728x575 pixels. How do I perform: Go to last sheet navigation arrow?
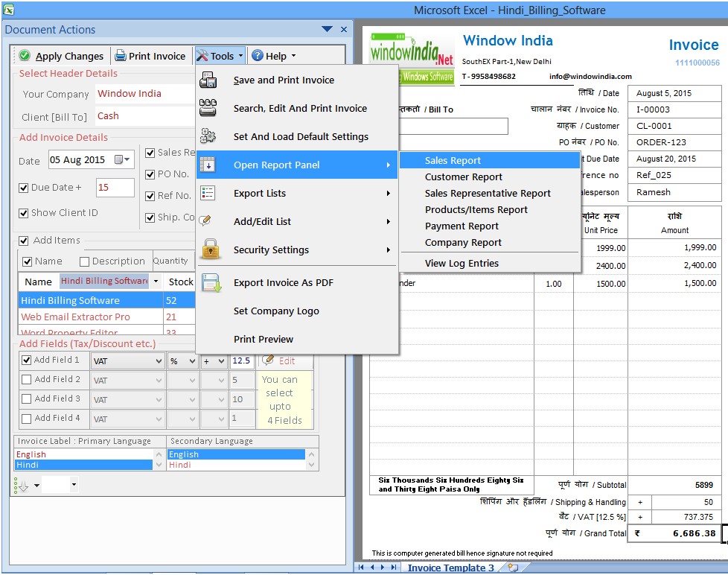tap(394, 567)
